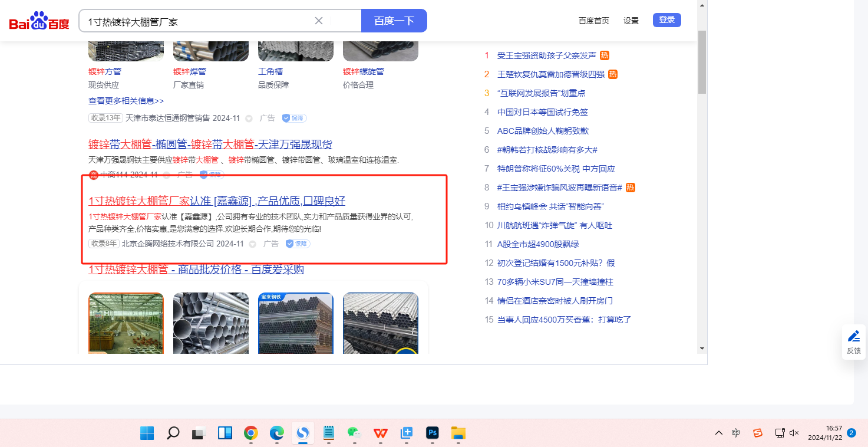868x447 pixels.
Task: Click the hot badge beside 受王宝强资助孩子父亲发声
Action: [x=605, y=55]
